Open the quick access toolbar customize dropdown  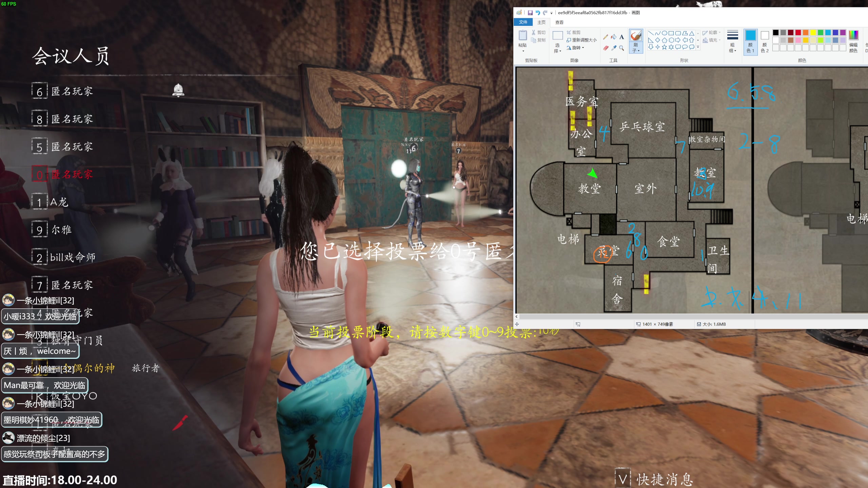(x=551, y=13)
